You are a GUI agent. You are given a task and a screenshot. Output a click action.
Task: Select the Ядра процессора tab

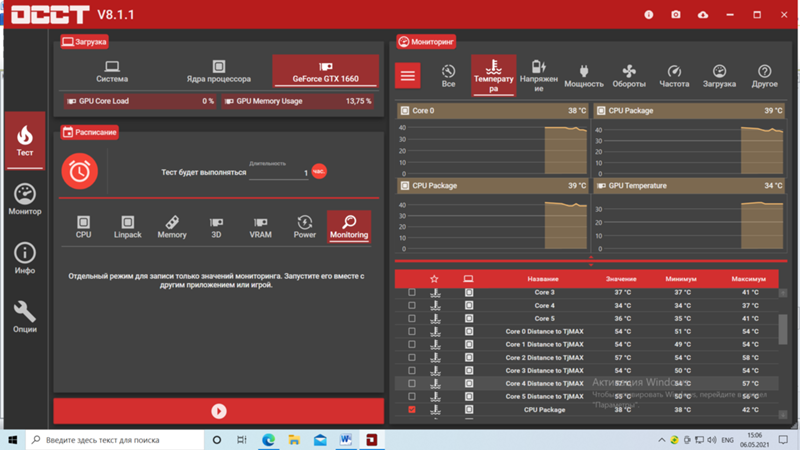(x=218, y=71)
